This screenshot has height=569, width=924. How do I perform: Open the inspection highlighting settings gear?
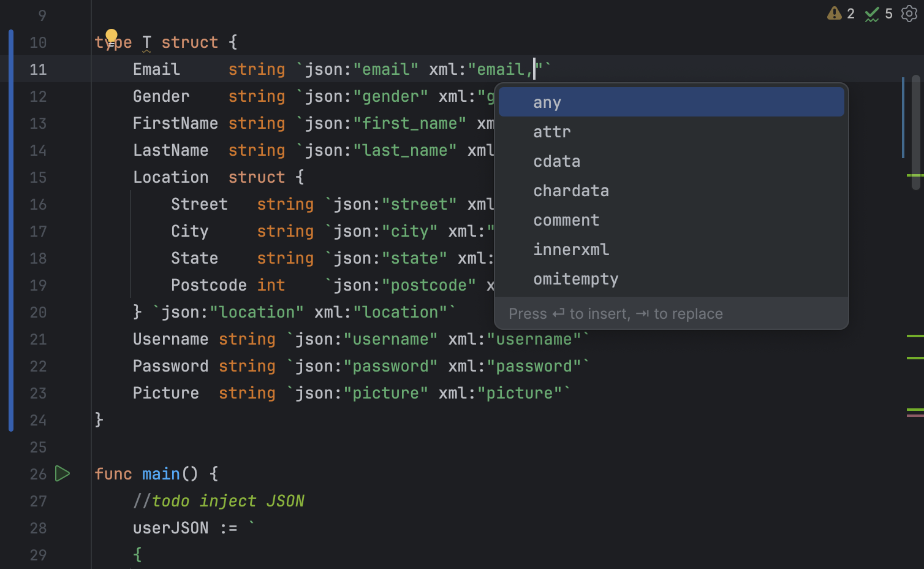909,13
